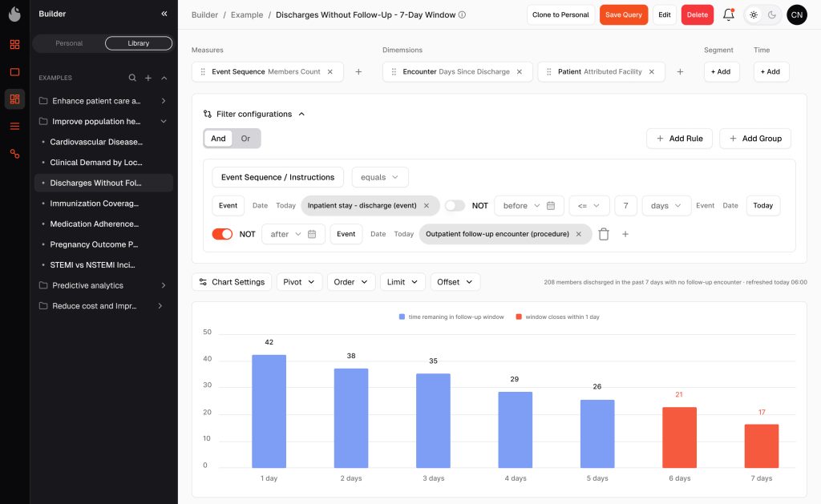Open 'Medication Adherence' example query
The height and width of the screenshot is (504, 821).
pyautogui.click(x=95, y=224)
